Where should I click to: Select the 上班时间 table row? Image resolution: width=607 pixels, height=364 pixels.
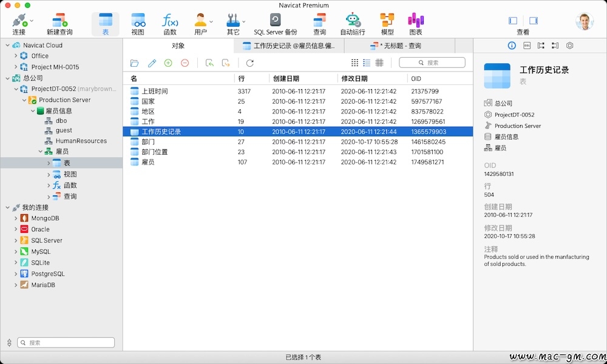(x=297, y=91)
